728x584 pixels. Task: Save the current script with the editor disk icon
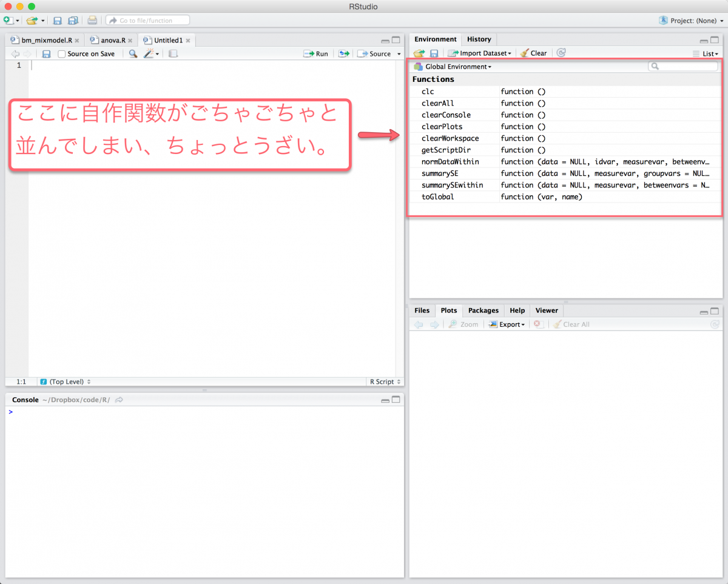pyautogui.click(x=46, y=54)
